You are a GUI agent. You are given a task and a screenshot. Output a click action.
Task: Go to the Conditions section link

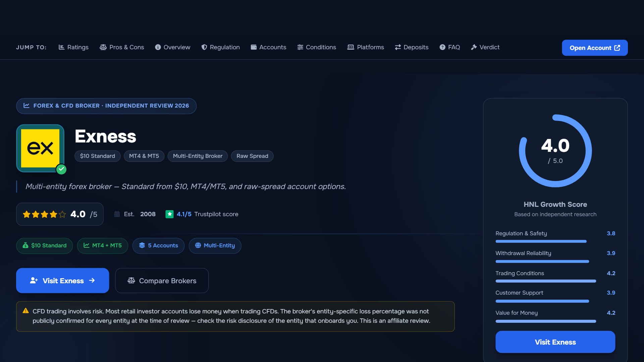pos(317,47)
